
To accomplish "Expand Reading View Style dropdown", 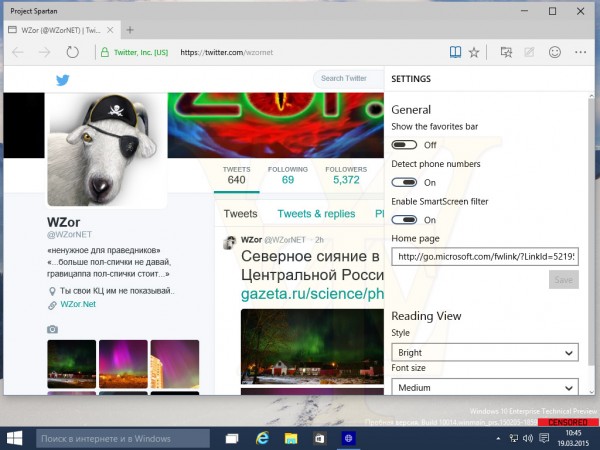I will 485,352.
